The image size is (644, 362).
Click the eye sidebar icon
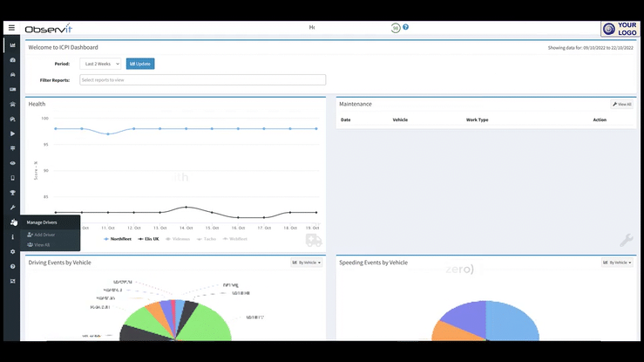click(13, 163)
